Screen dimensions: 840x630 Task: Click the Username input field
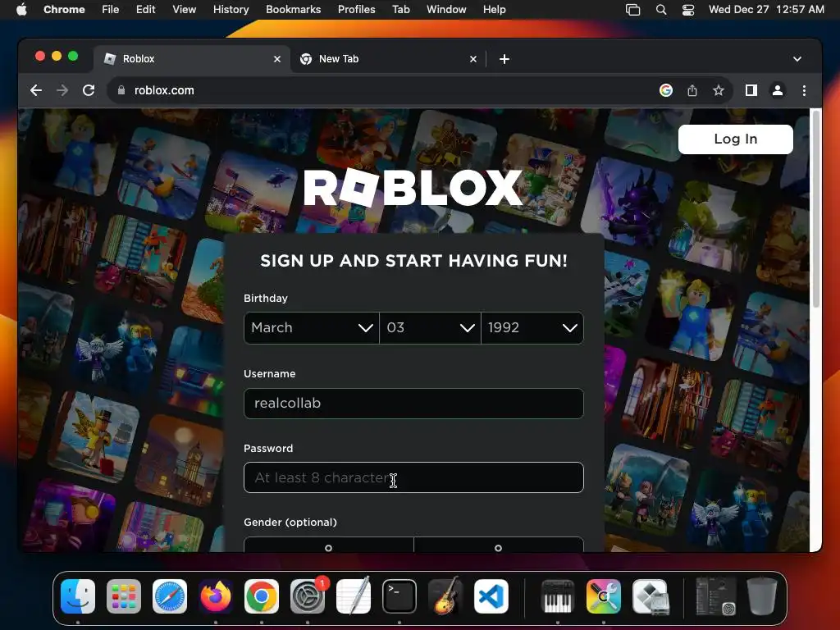413,404
